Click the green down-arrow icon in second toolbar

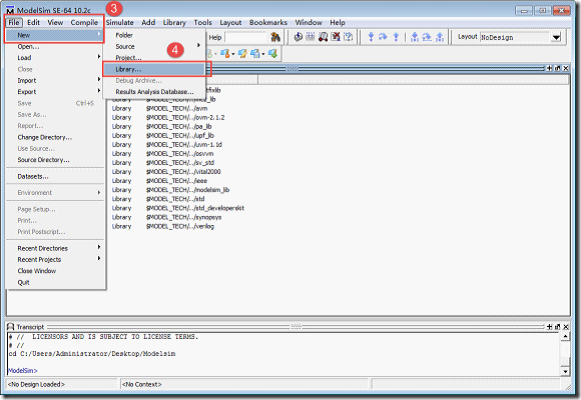[273, 54]
